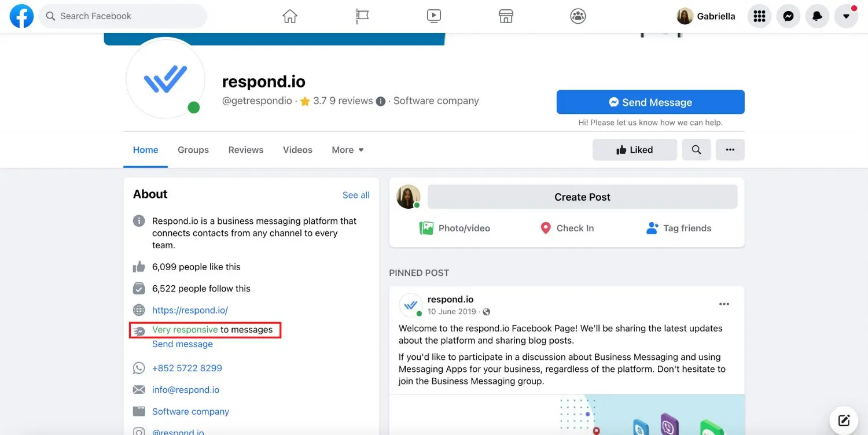Switch to the Groups tab
Screen dimensions: 868x435
(193, 150)
